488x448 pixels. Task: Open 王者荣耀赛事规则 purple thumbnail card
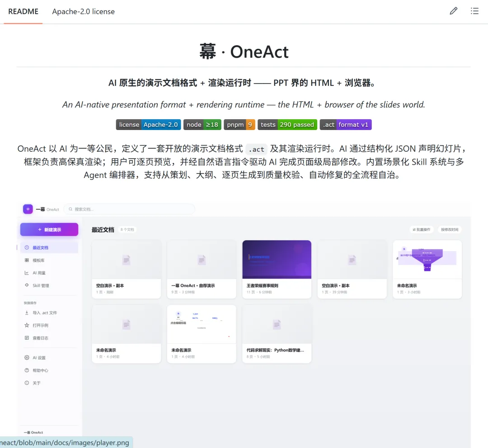click(277, 269)
